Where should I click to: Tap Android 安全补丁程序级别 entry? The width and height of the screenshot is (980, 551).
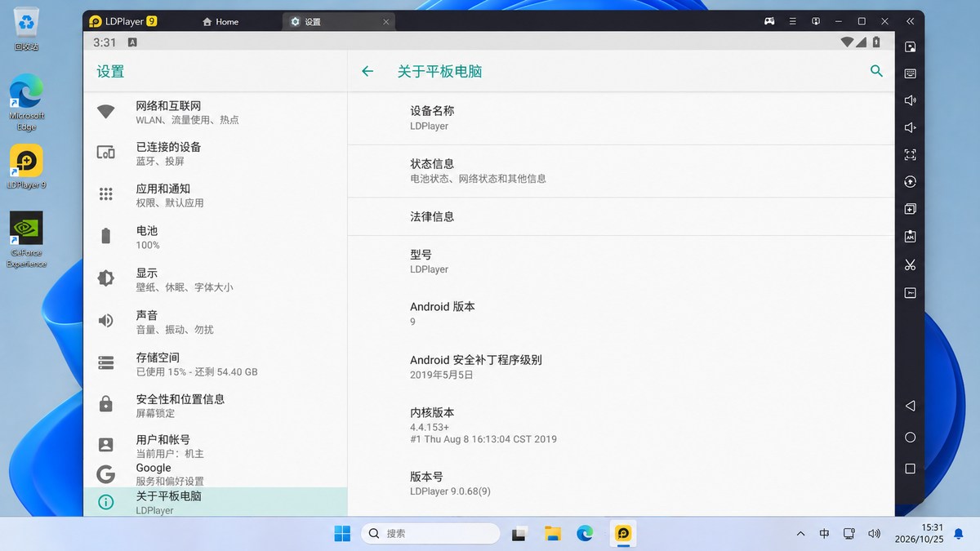(x=621, y=367)
